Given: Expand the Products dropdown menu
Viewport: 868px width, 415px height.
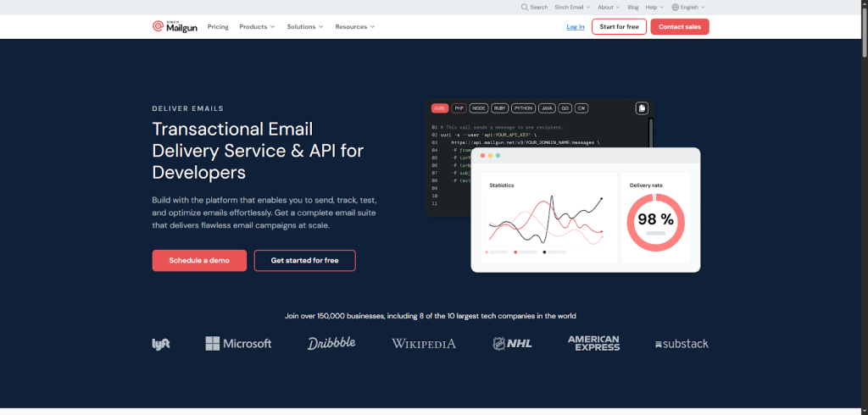Looking at the screenshot, I should click(x=257, y=27).
